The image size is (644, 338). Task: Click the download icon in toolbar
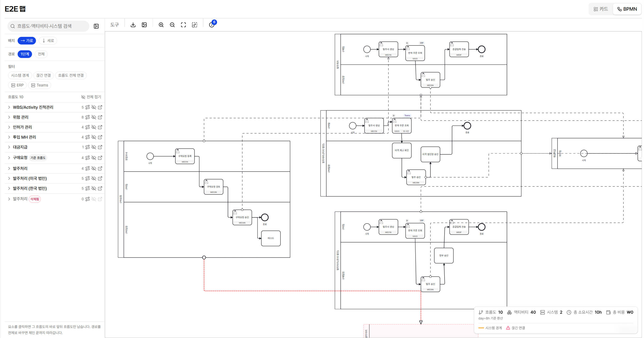(x=133, y=25)
